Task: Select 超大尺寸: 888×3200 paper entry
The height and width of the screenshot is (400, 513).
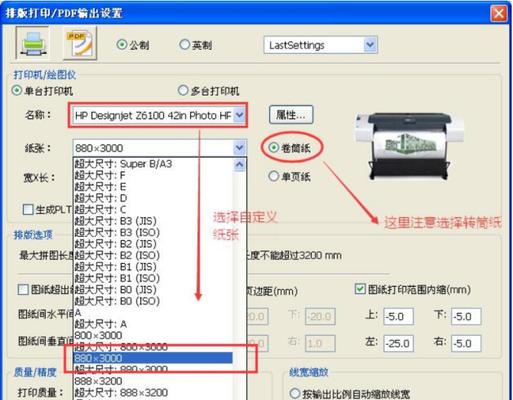Action: pos(153,392)
